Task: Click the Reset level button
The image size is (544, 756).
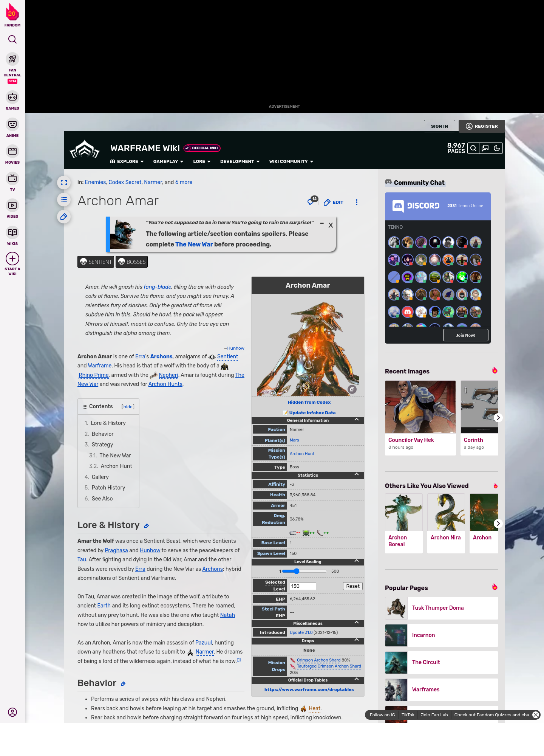Action: [x=353, y=586]
